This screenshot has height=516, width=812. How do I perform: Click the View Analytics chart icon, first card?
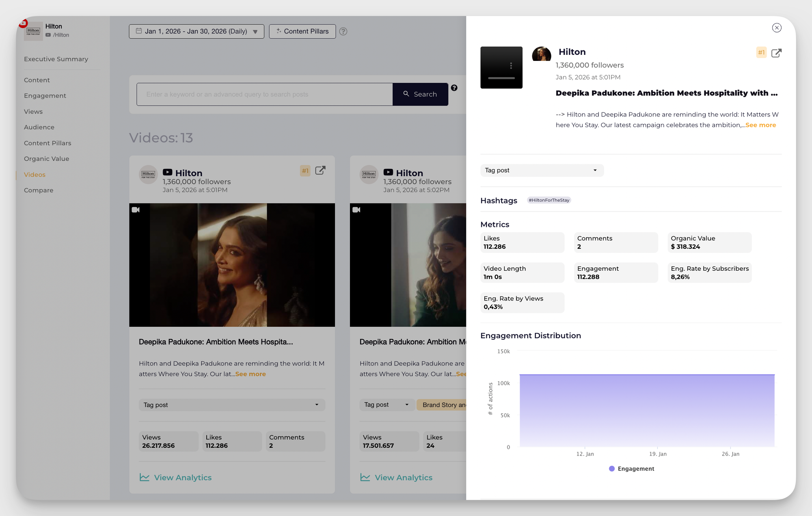click(145, 477)
